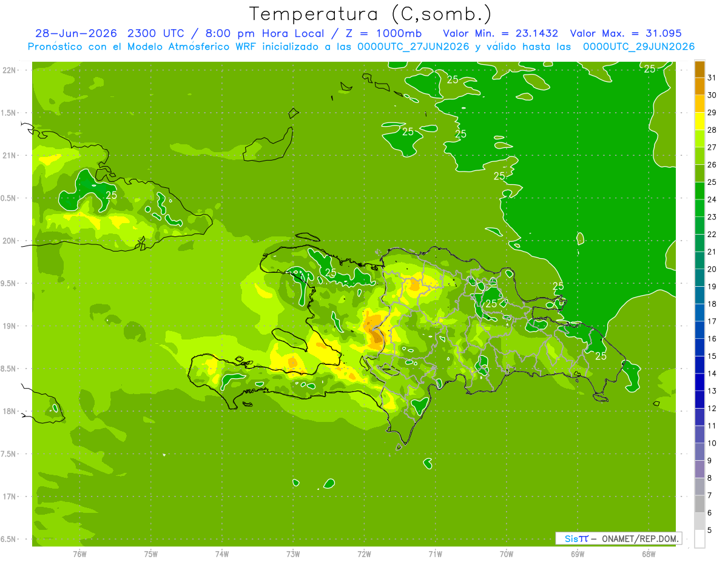The height and width of the screenshot is (562, 728).
Task: Click the legend value "20"
Action: click(712, 269)
